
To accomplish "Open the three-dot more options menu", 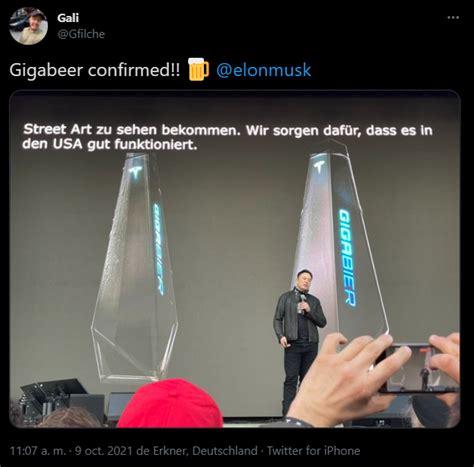I will (x=453, y=18).
